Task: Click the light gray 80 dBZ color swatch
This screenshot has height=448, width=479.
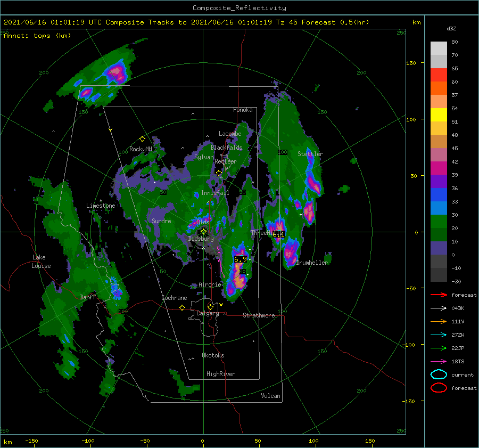Action: pyautogui.click(x=439, y=48)
